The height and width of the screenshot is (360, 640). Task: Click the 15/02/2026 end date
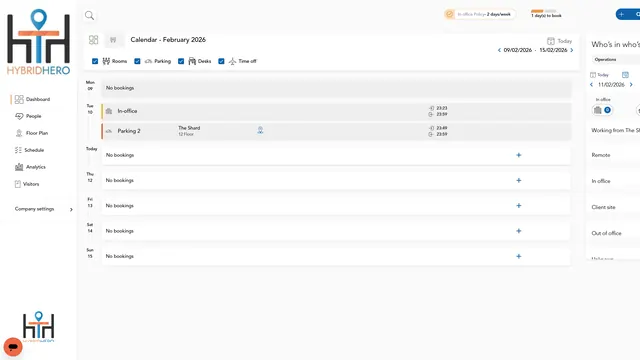553,50
